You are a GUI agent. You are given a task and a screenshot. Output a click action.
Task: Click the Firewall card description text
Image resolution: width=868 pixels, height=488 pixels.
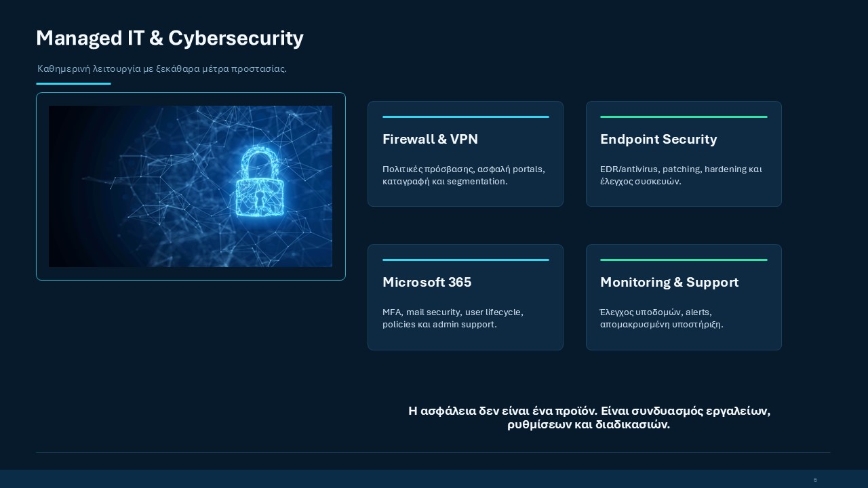click(x=464, y=175)
